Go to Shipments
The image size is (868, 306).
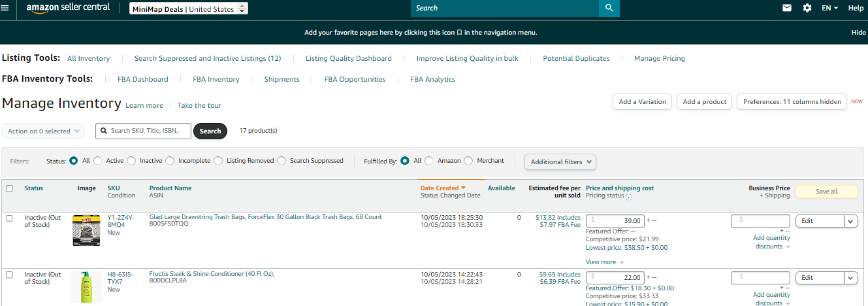tap(282, 79)
